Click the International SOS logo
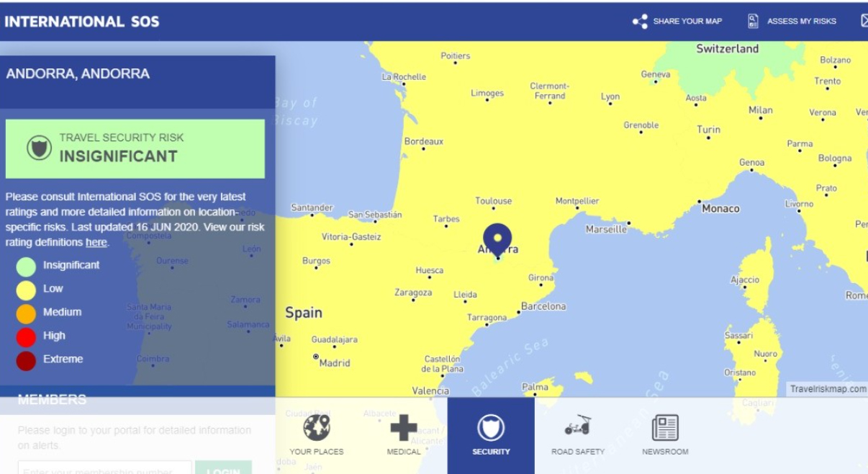The image size is (868, 474). 82,22
